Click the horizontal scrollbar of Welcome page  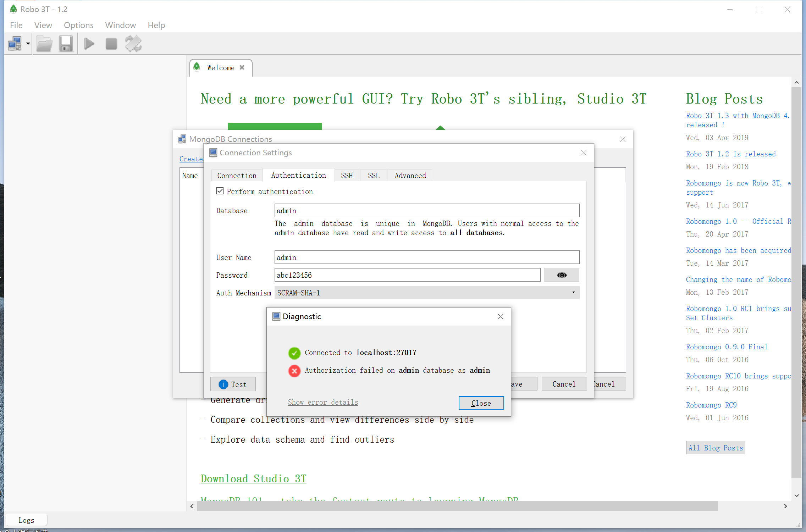coord(457,506)
